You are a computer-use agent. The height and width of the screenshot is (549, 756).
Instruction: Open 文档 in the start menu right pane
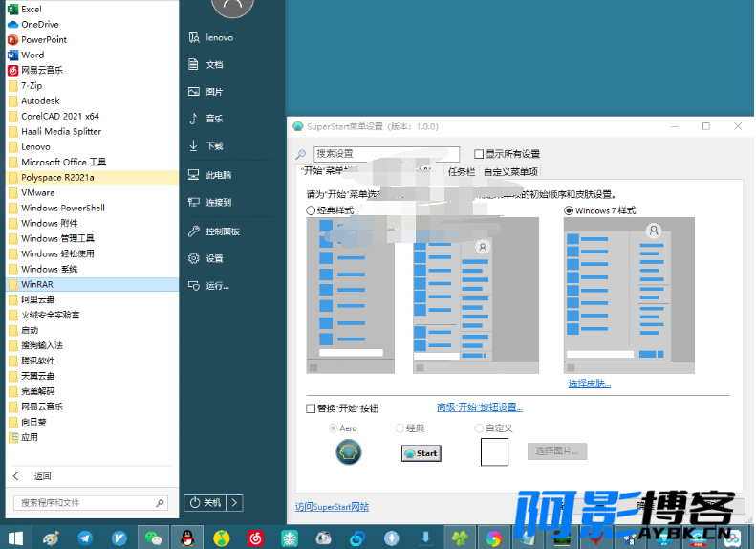206,65
